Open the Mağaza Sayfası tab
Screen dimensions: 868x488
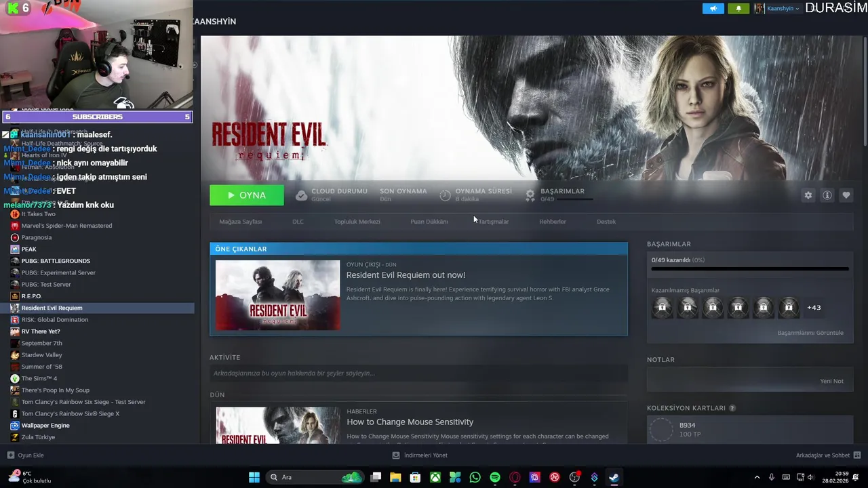coord(240,222)
